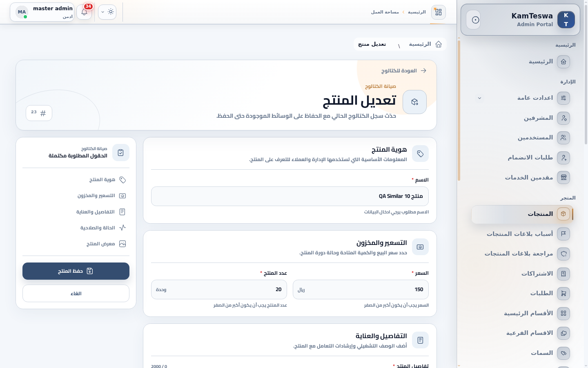Focus the الاسم product name field
The height and width of the screenshot is (368, 588).
[x=290, y=196]
